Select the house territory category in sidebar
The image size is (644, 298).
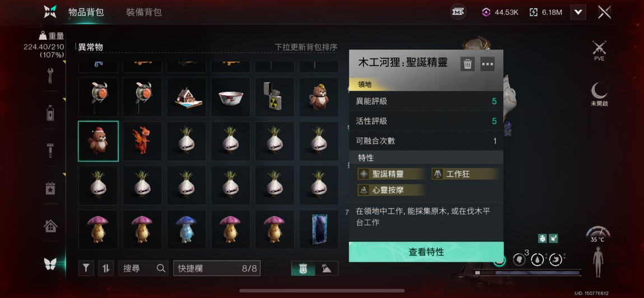point(50,226)
